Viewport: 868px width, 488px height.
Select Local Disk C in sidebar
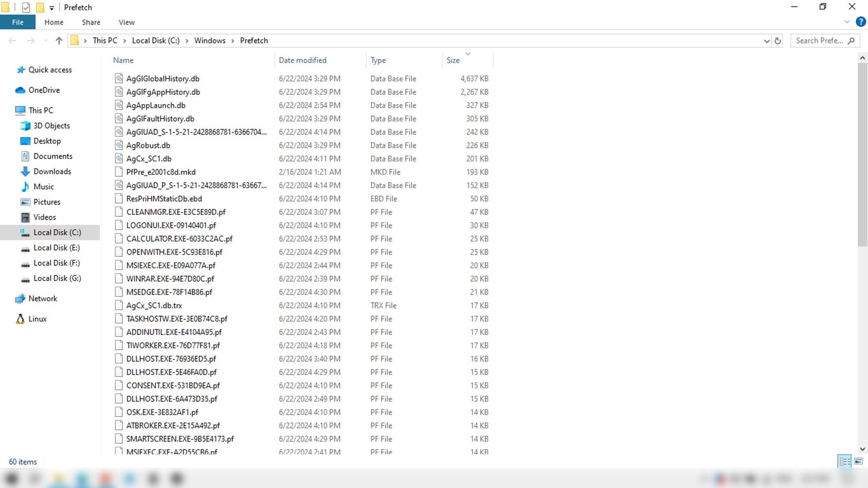pyautogui.click(x=57, y=232)
